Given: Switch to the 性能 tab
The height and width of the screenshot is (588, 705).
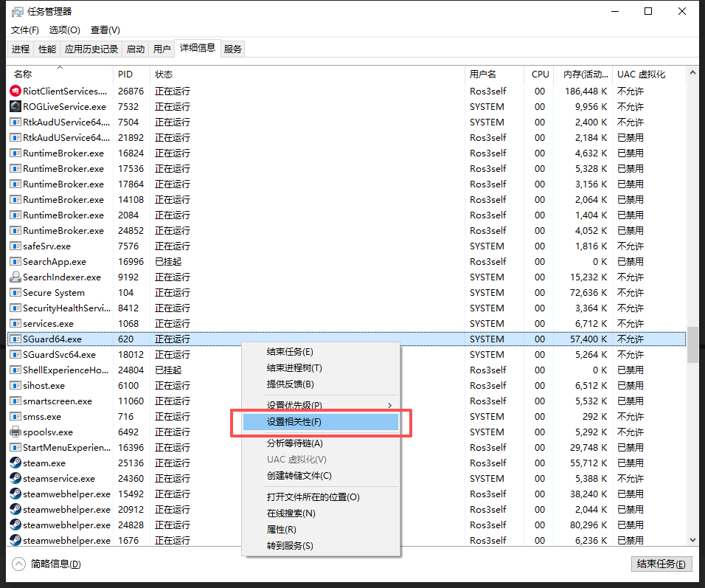Looking at the screenshot, I should 46,49.
